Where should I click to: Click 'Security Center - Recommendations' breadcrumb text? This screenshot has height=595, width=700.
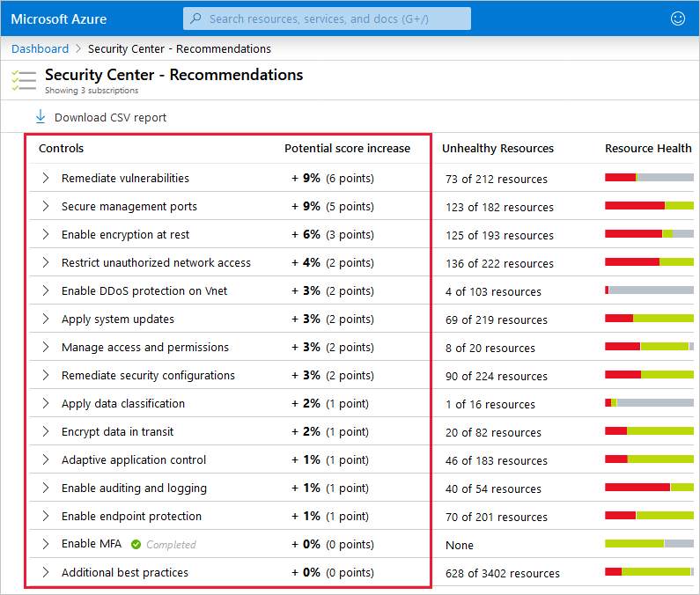click(180, 48)
